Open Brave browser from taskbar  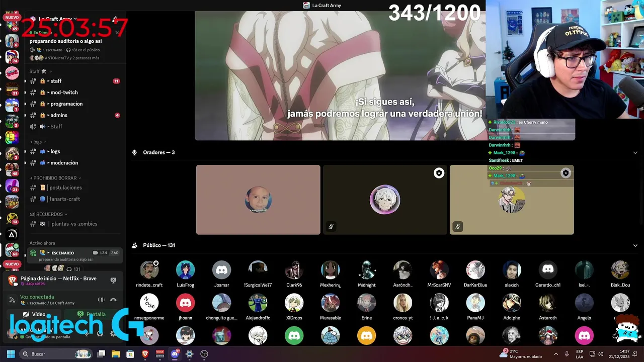[145, 354]
